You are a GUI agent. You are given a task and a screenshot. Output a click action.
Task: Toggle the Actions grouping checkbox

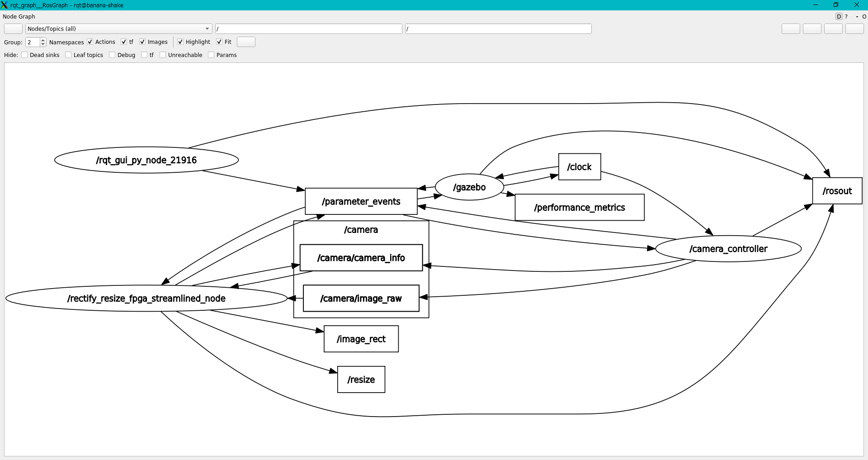tap(90, 42)
